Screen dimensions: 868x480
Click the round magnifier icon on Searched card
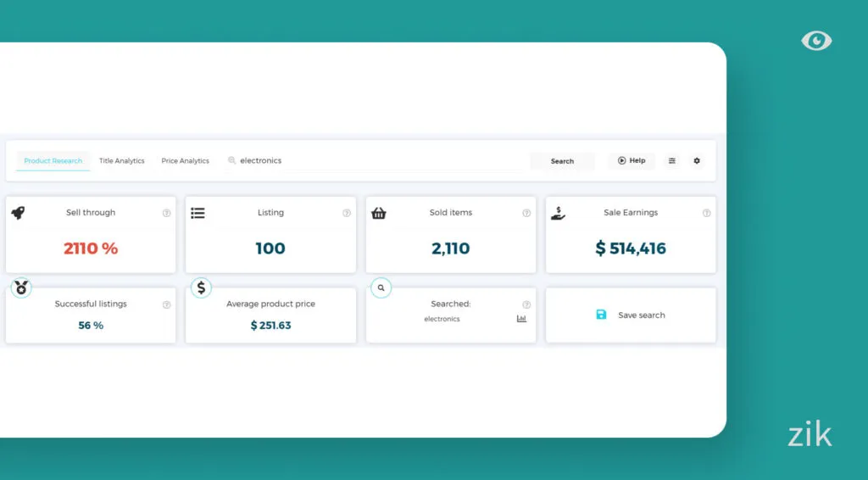click(381, 287)
